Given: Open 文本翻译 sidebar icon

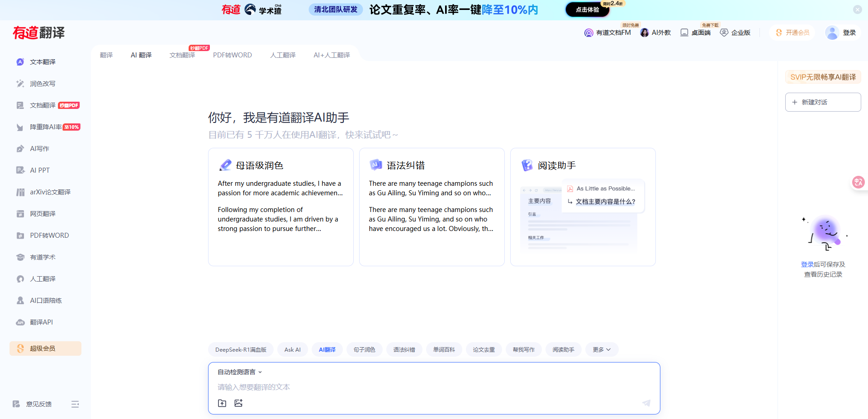Looking at the screenshot, I should point(20,62).
